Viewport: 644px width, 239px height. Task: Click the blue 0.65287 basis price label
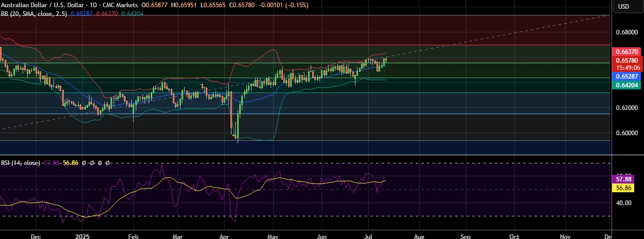[626, 76]
